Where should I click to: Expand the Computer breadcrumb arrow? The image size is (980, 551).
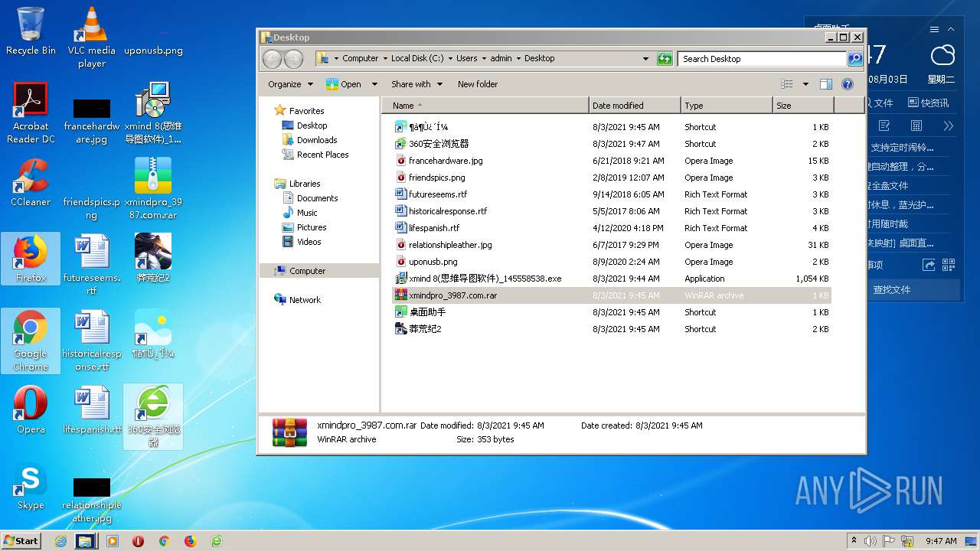pyautogui.click(x=384, y=59)
